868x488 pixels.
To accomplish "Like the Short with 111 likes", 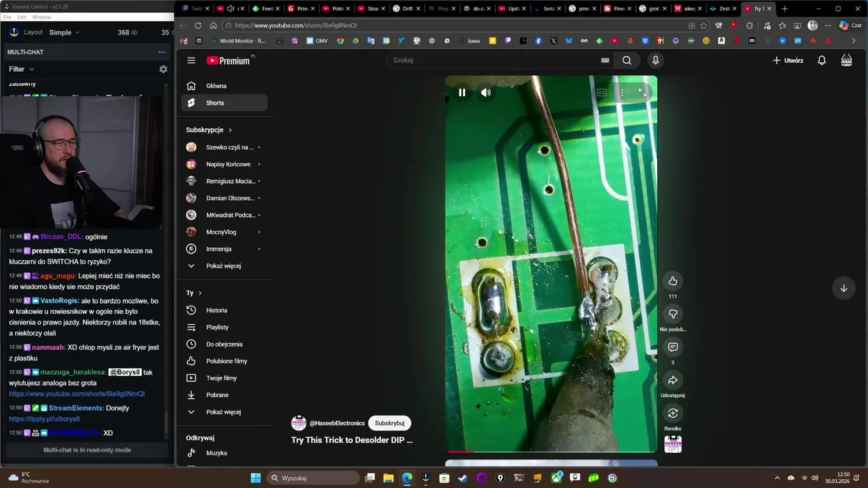I will click(x=673, y=281).
